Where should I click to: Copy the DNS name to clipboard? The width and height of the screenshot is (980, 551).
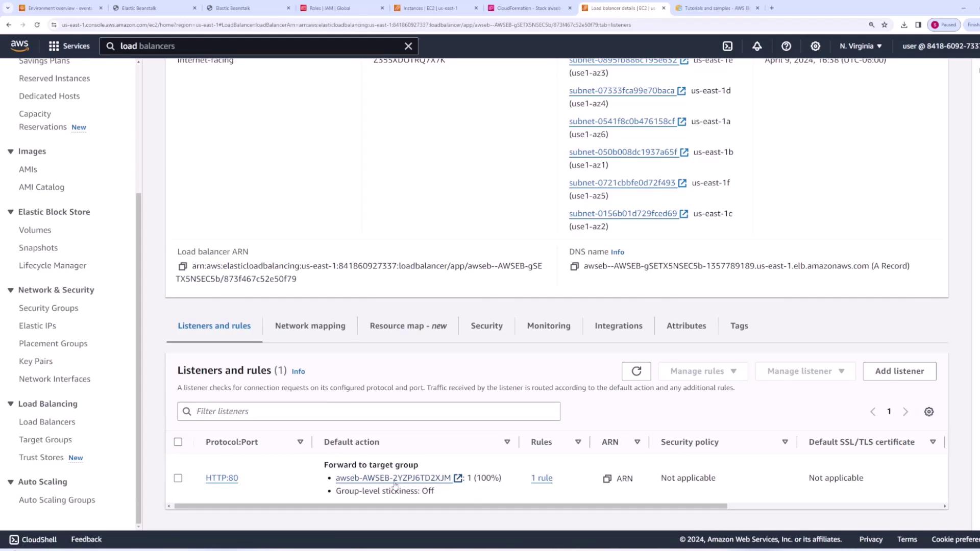coord(574,266)
